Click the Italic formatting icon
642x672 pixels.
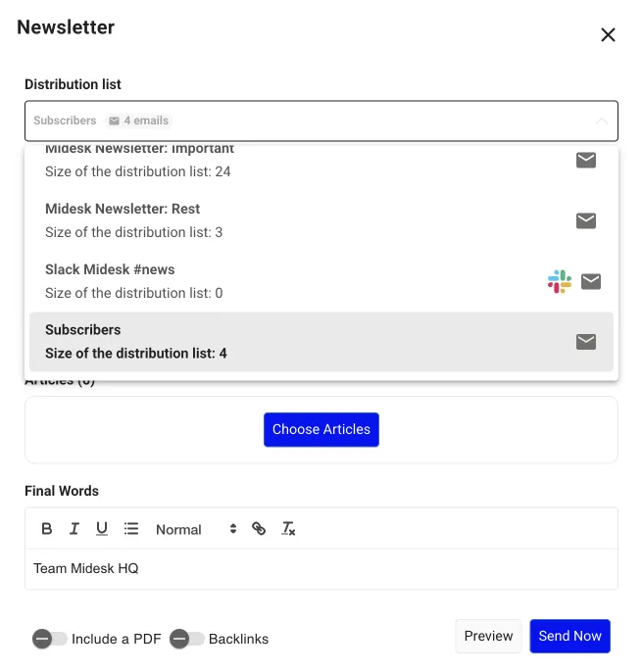coord(74,529)
